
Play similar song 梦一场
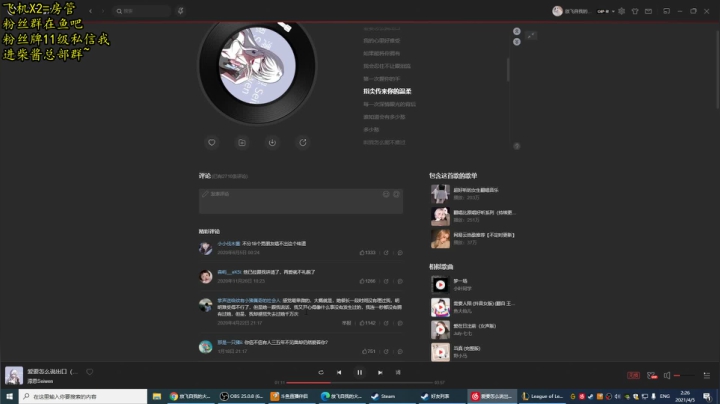click(x=440, y=285)
